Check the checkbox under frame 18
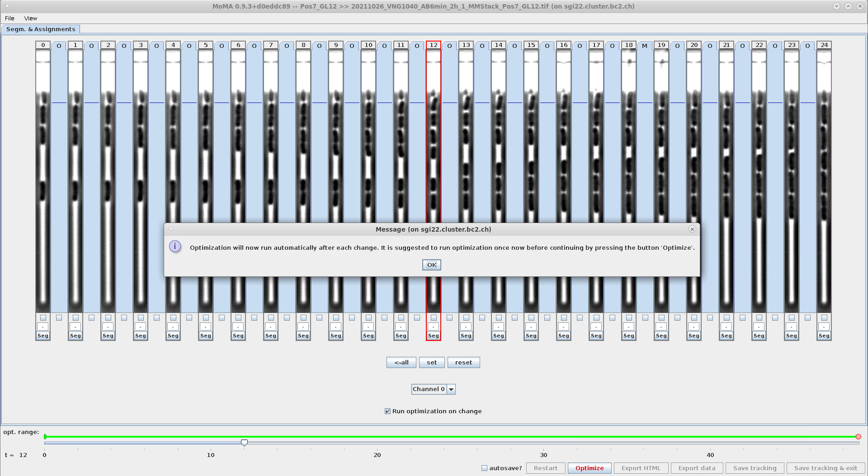The height and width of the screenshot is (476, 868). pyautogui.click(x=629, y=317)
